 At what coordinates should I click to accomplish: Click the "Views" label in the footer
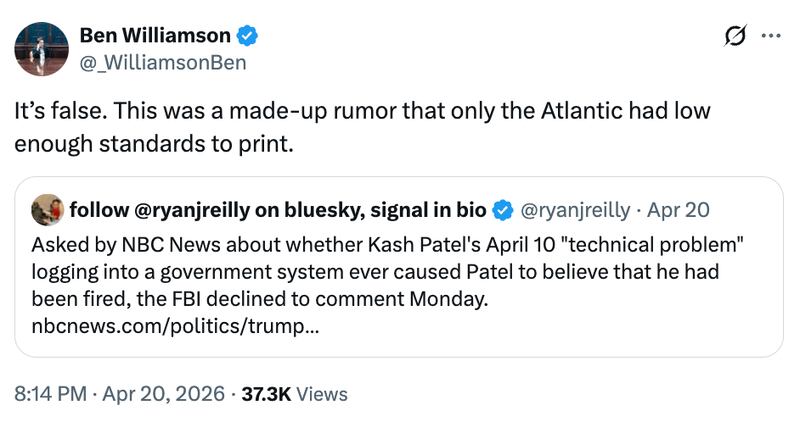(x=322, y=394)
